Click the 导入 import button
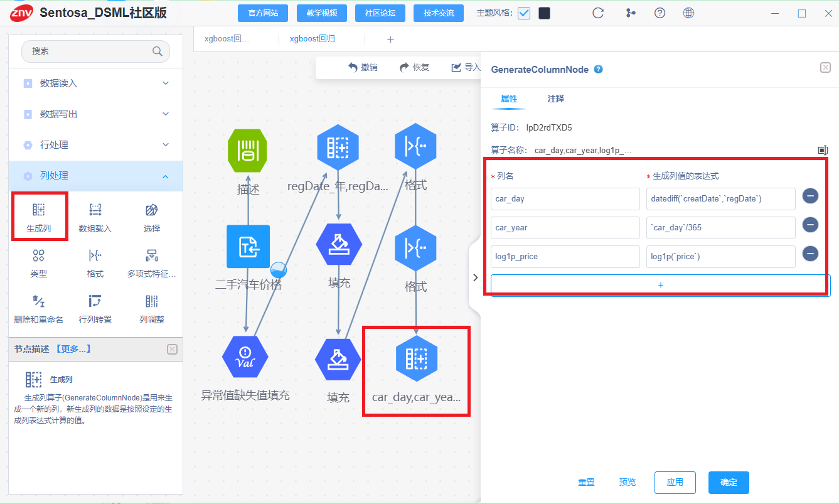This screenshot has width=839, height=504. pyautogui.click(x=466, y=67)
